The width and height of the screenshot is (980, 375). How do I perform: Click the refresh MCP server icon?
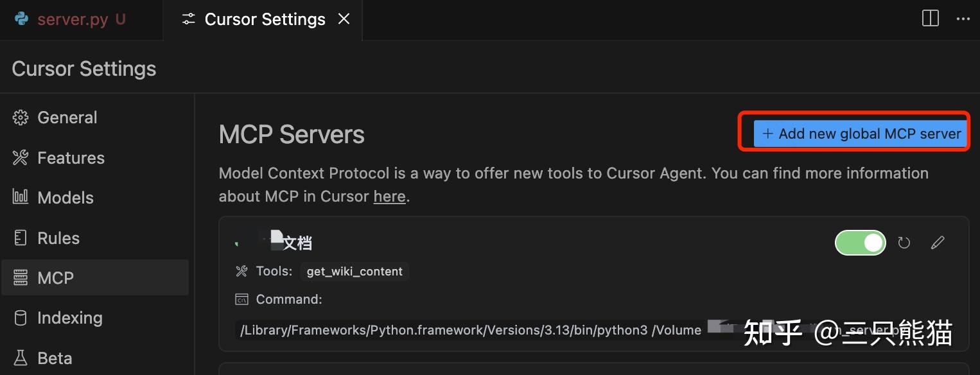click(x=904, y=243)
